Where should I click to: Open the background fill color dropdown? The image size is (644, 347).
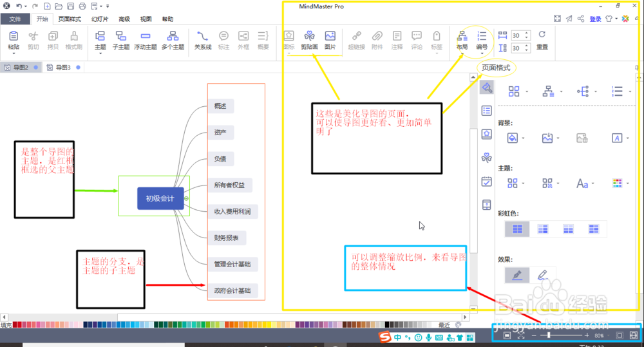pyautogui.click(x=523, y=138)
